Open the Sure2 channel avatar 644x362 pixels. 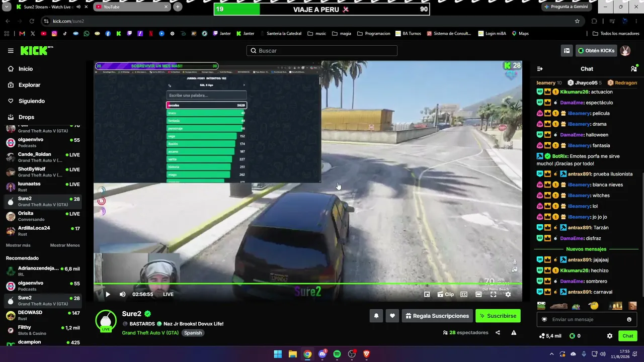[x=106, y=321]
